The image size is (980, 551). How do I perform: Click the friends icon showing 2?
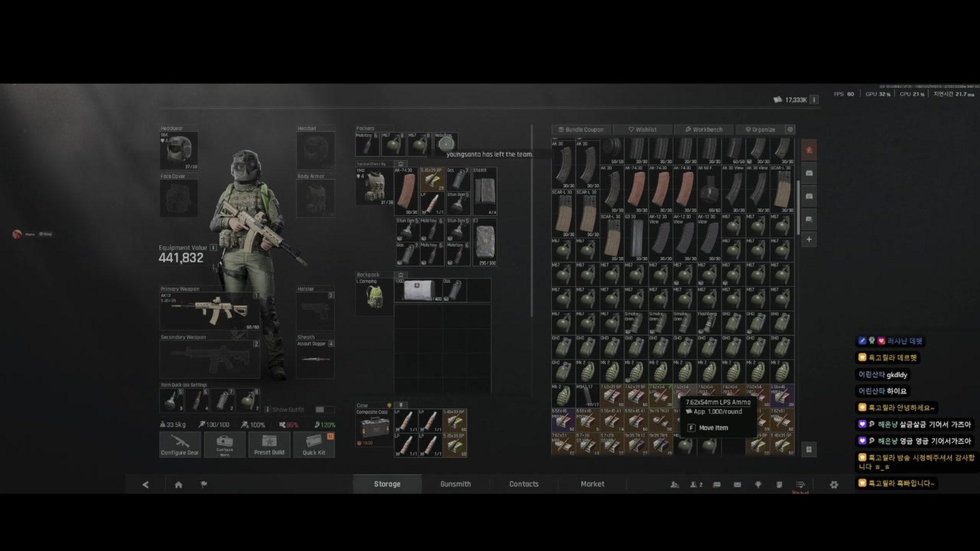(x=696, y=485)
